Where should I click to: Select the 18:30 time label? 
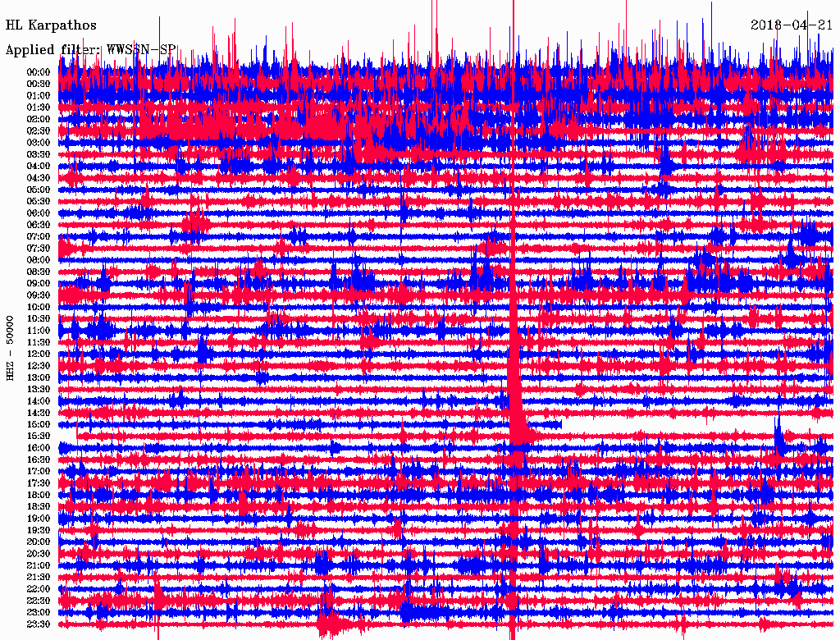pyautogui.click(x=38, y=507)
